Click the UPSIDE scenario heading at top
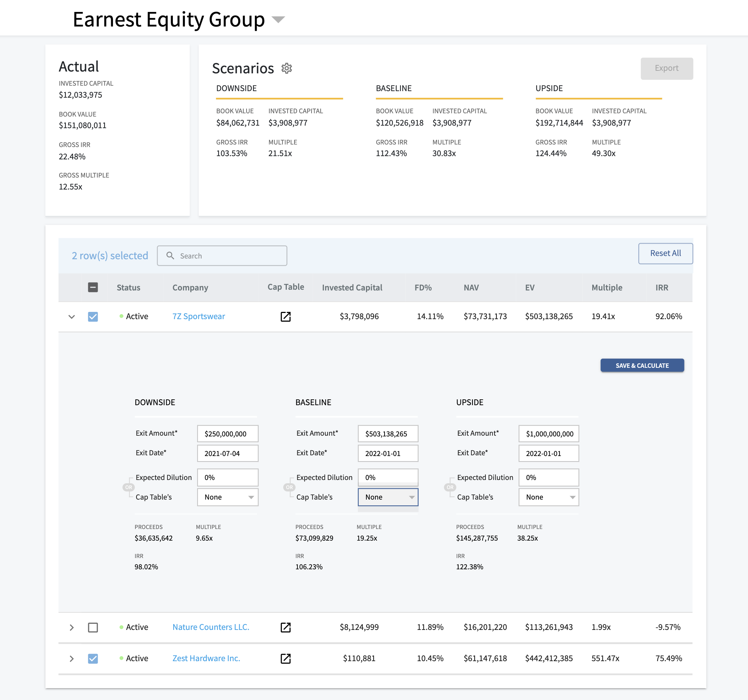 [549, 88]
